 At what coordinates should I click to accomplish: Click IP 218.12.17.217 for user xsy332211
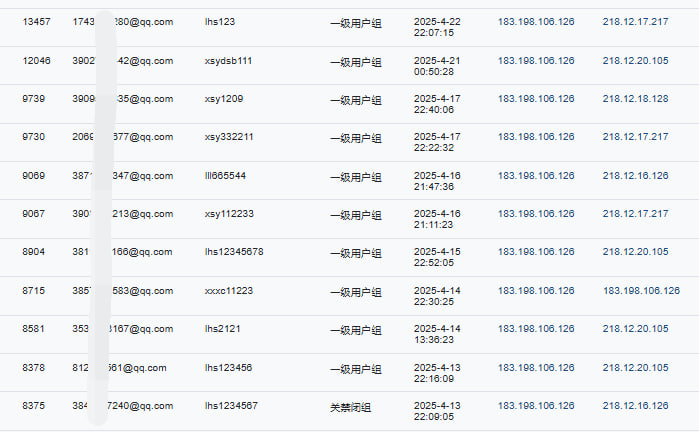point(635,136)
